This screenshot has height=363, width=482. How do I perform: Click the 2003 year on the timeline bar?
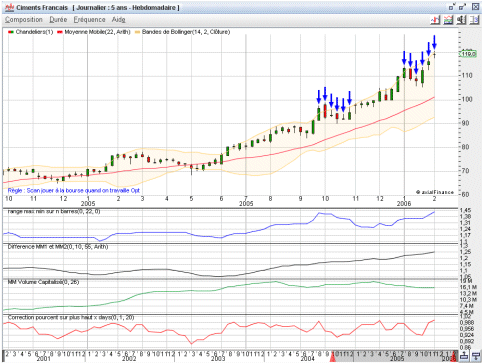point(217,359)
